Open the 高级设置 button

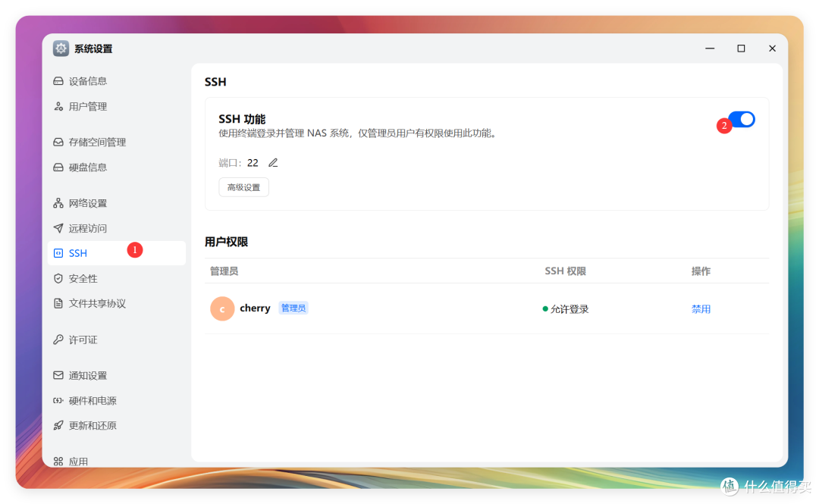coord(244,187)
